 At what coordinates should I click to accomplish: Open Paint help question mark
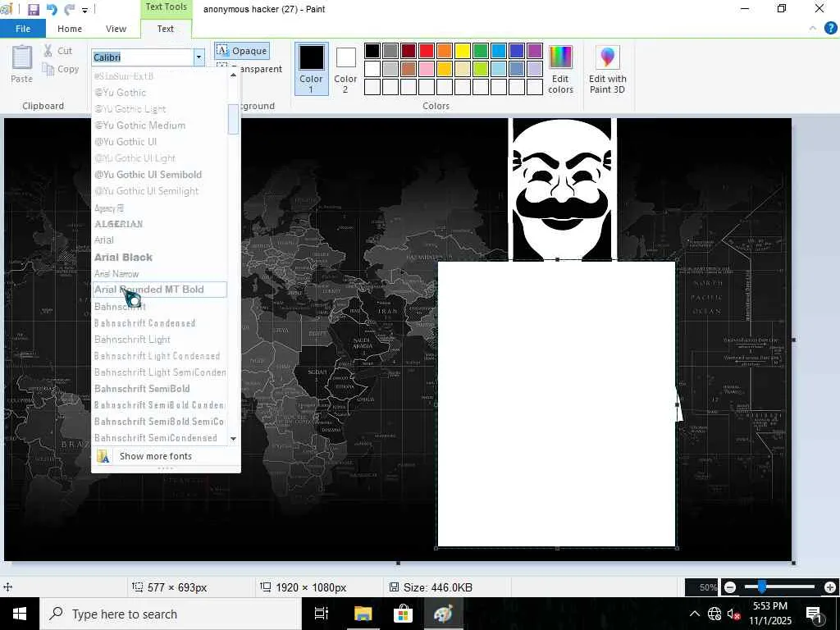(830, 28)
